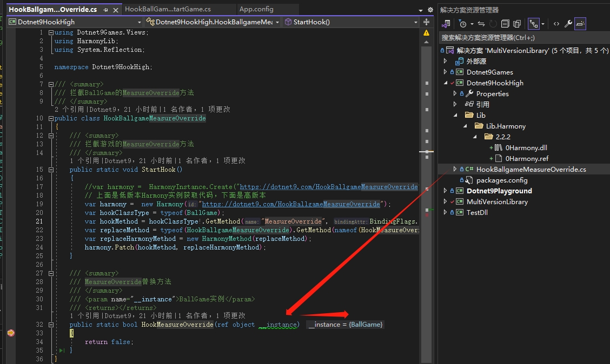The height and width of the screenshot is (364, 610).
Task: Click the MeasureOverride string on line 21
Action: (293, 221)
